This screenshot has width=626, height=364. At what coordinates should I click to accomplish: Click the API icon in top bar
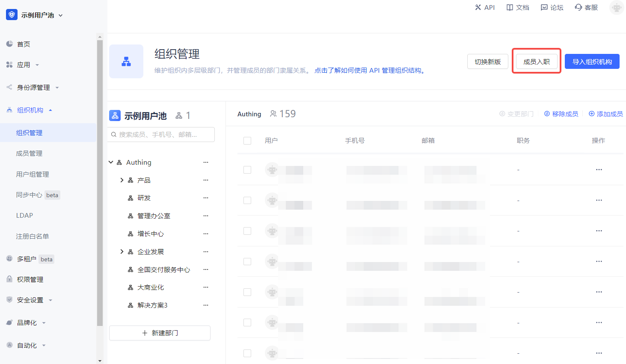478,7
